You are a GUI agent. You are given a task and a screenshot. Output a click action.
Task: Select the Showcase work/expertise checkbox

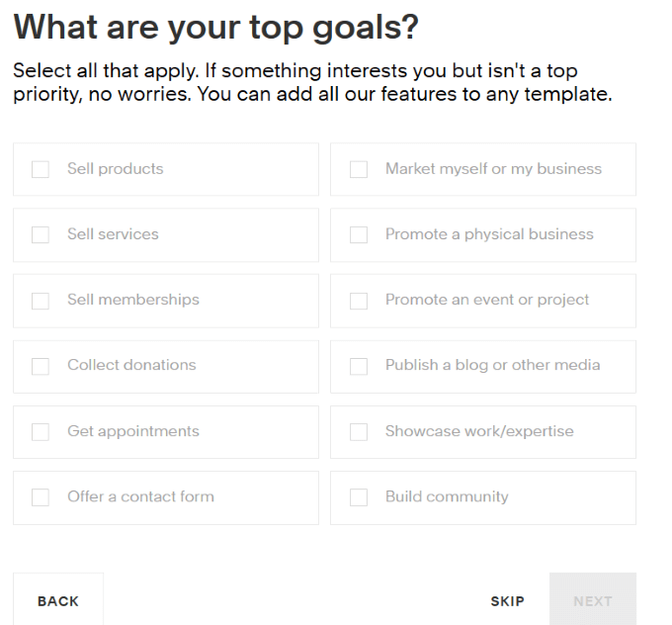(359, 432)
